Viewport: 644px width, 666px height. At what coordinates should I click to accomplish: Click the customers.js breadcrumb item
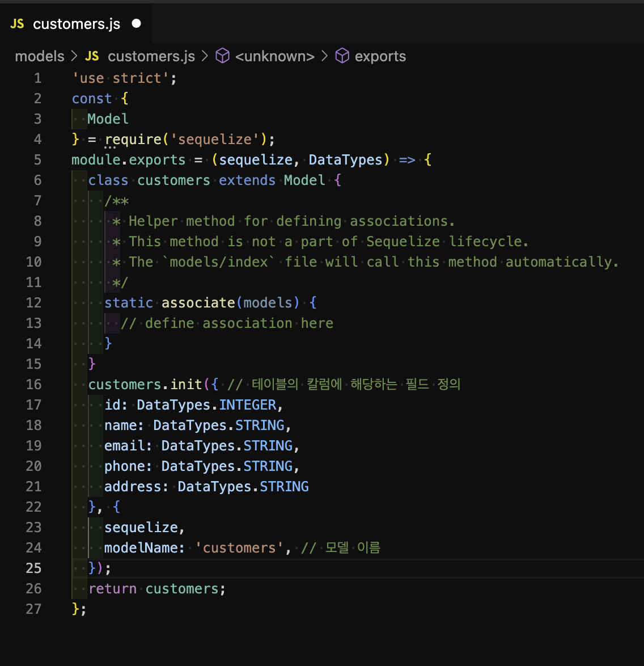pos(151,56)
